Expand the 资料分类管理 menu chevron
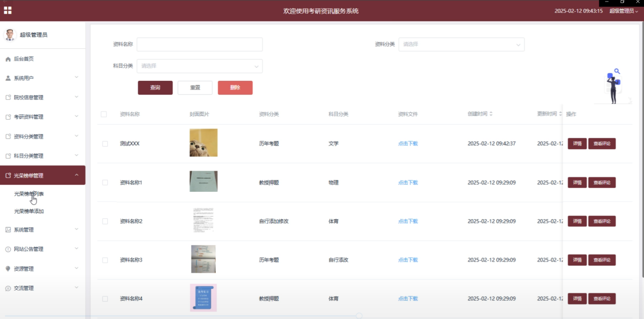The height and width of the screenshot is (319, 644). pyautogui.click(x=76, y=136)
